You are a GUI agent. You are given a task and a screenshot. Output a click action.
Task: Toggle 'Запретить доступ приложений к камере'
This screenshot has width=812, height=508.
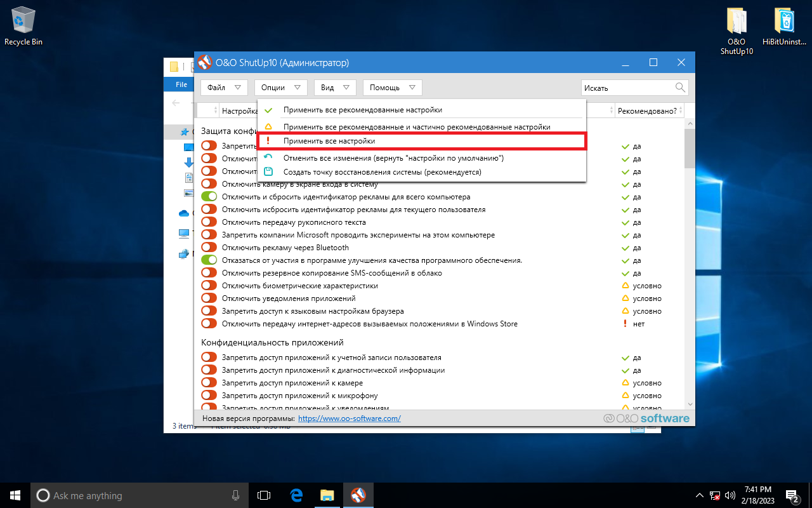(x=209, y=383)
